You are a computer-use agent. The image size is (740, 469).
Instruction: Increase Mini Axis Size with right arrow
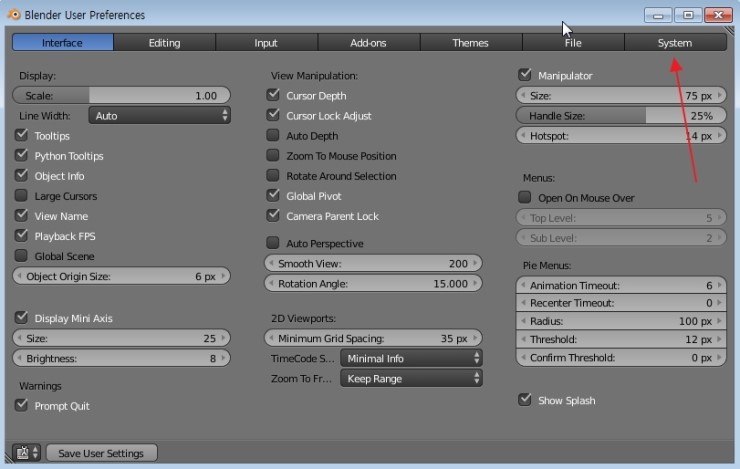[x=223, y=338]
